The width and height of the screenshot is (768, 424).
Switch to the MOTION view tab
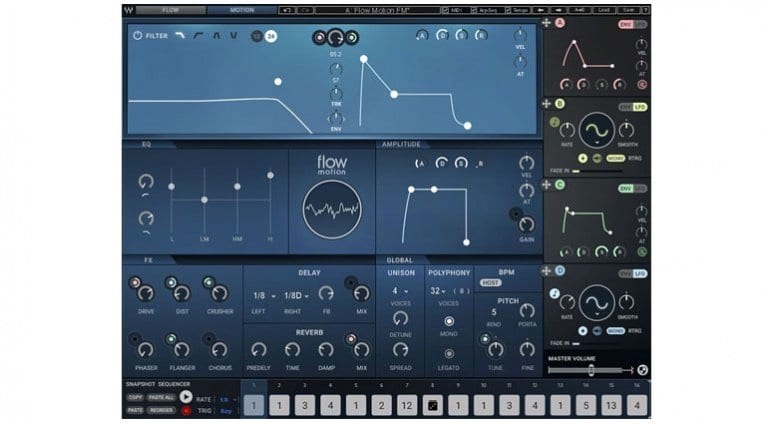click(242, 10)
